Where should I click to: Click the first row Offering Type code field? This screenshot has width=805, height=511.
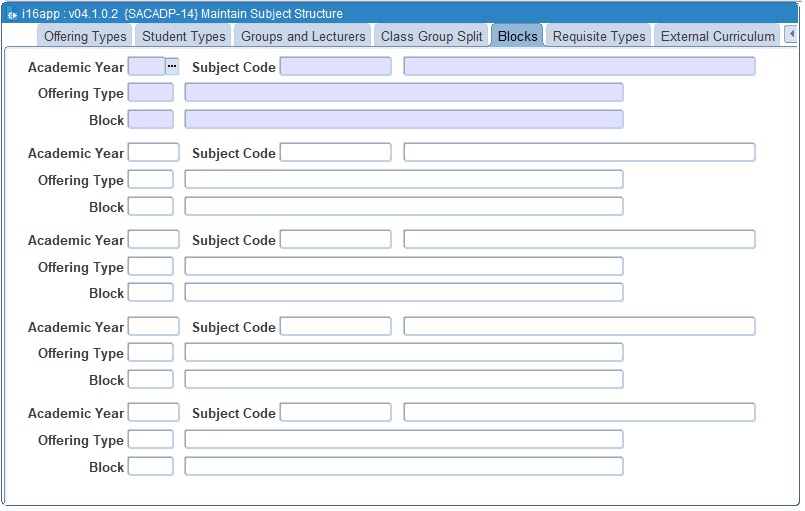pos(151,93)
